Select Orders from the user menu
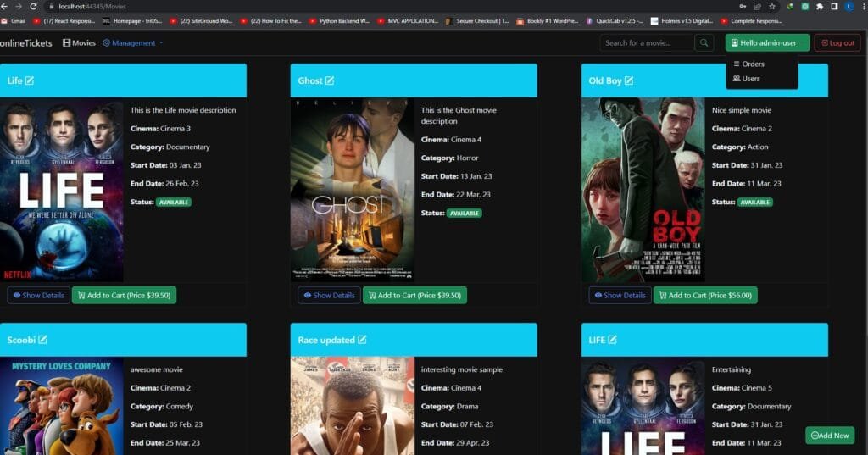This screenshot has width=868, height=455. [x=748, y=64]
